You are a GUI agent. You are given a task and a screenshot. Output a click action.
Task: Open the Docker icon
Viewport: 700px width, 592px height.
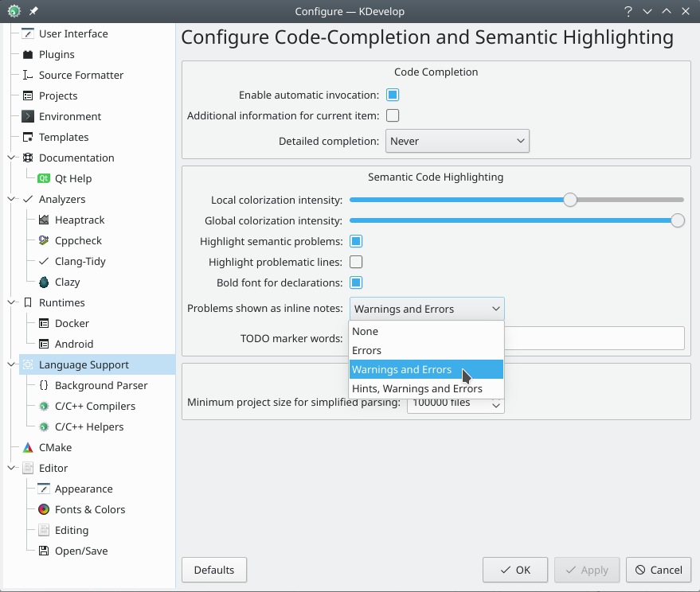click(44, 323)
